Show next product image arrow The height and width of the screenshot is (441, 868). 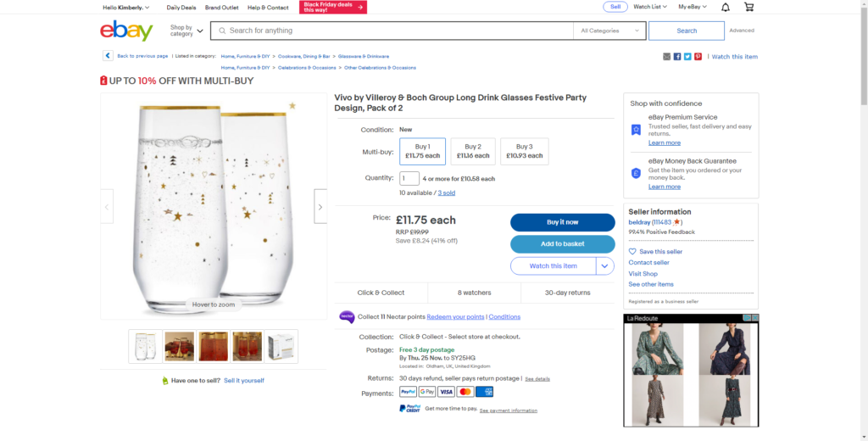coord(320,207)
